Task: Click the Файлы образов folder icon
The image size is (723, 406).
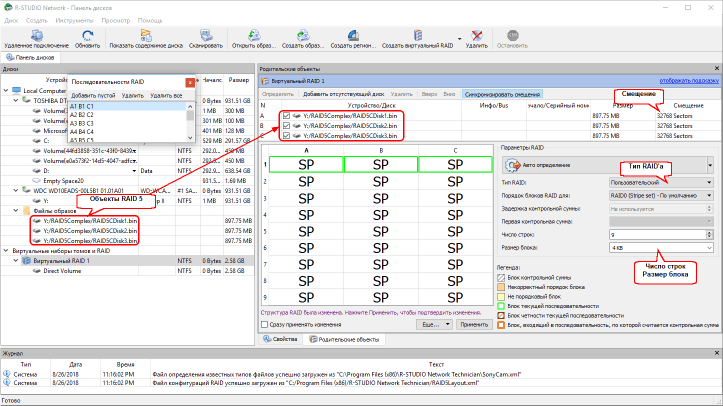Action: click(x=27, y=211)
